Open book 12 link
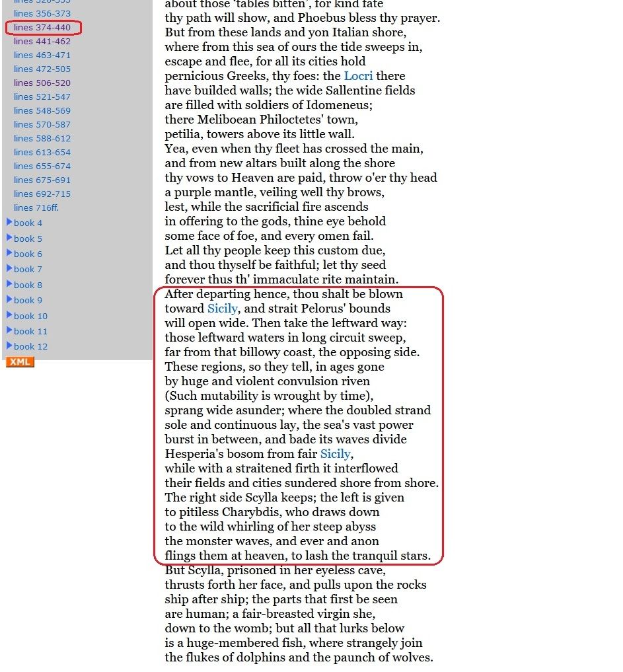 click(x=30, y=347)
